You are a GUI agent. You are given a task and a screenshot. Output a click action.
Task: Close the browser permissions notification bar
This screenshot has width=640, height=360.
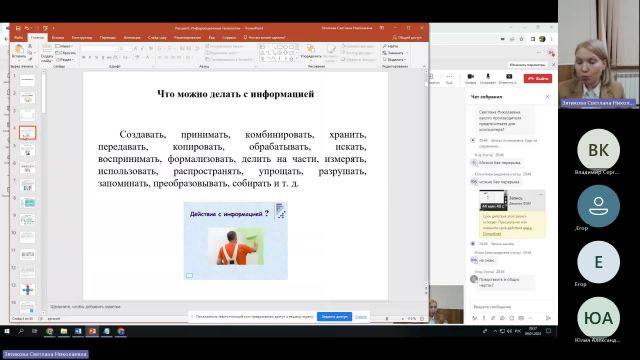pos(553,65)
